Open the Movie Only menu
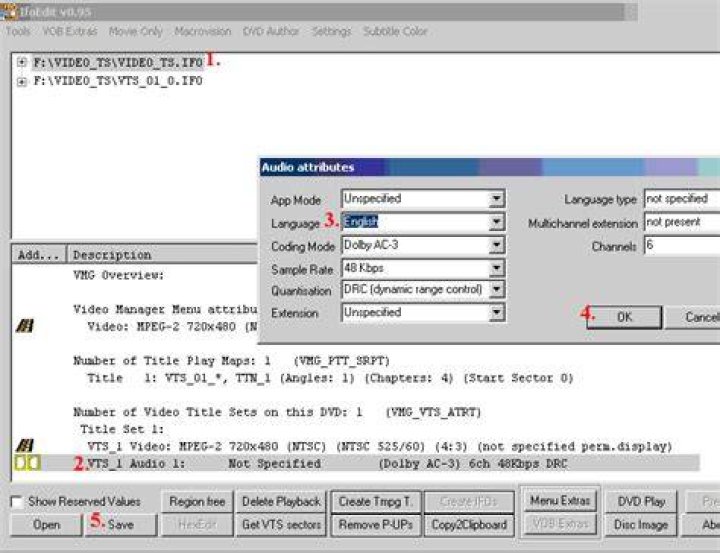Screen dimensions: 720x553 click(x=135, y=32)
